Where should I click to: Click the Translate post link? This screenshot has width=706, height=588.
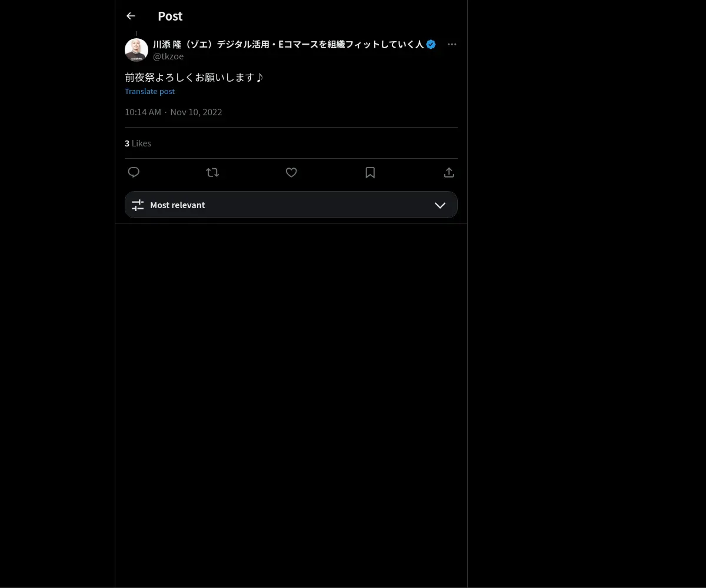[x=149, y=91]
